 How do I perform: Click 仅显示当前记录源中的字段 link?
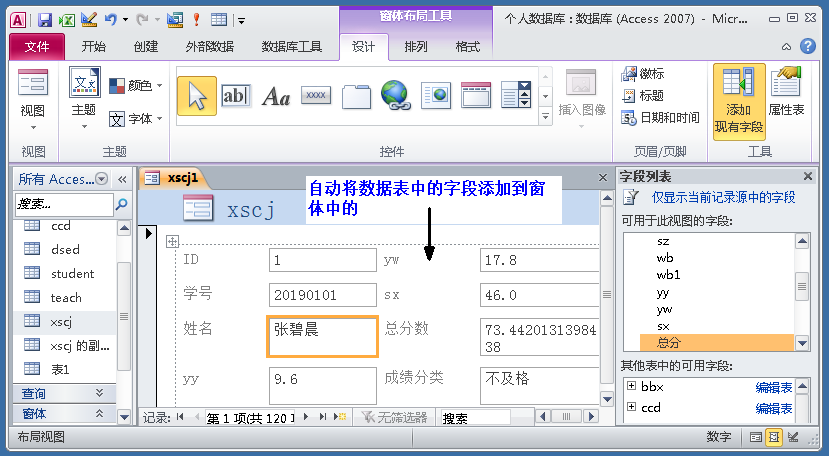pos(723,197)
